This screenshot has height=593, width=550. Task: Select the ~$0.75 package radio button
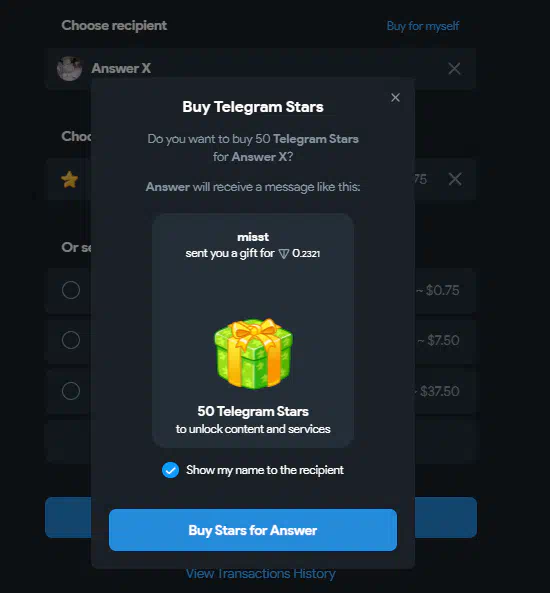(x=71, y=290)
